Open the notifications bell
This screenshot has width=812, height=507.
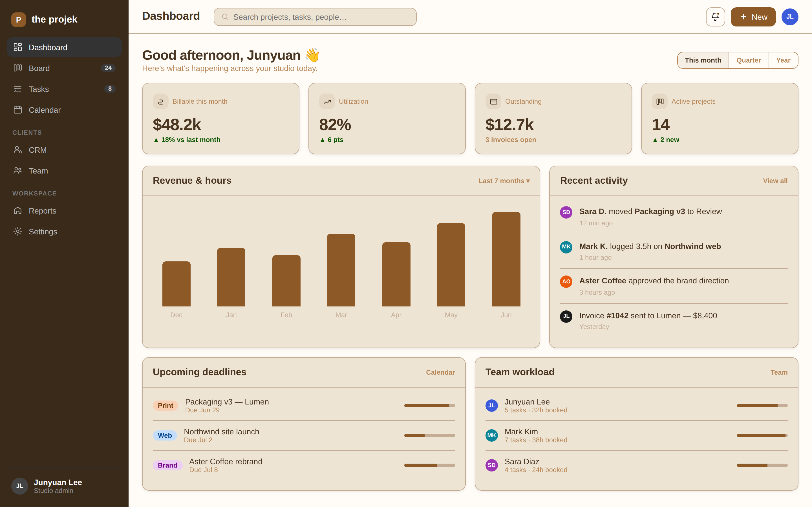715,17
